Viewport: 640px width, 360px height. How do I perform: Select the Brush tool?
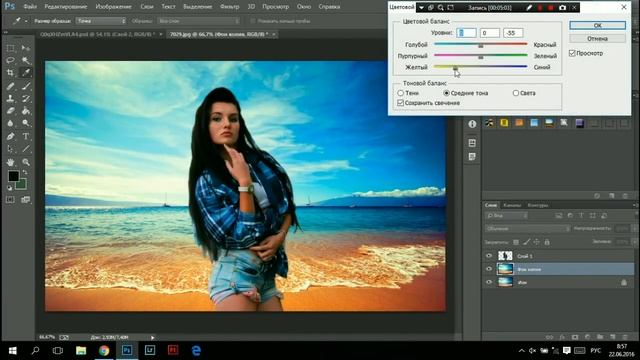point(26,86)
